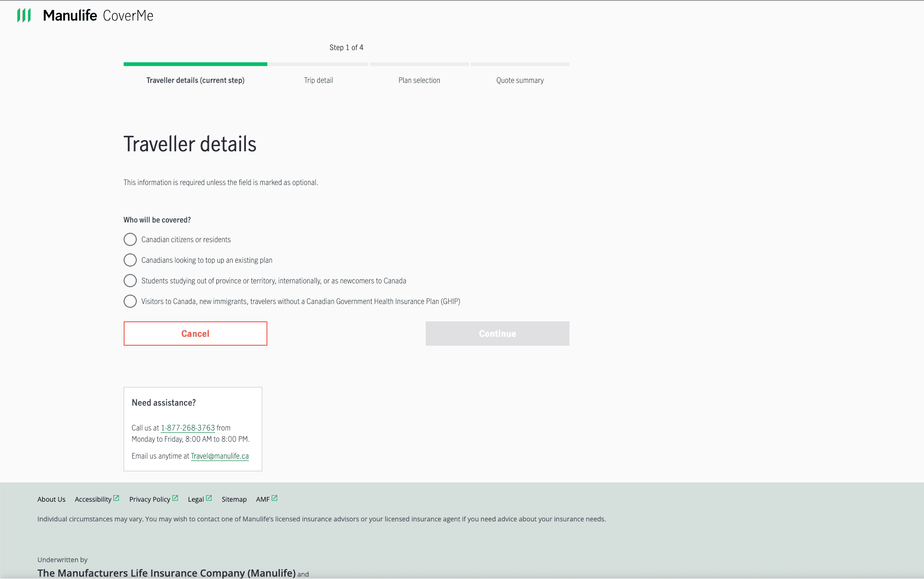Call the 1-877-268-3763 phone link
The height and width of the screenshot is (579, 924).
[187, 428]
